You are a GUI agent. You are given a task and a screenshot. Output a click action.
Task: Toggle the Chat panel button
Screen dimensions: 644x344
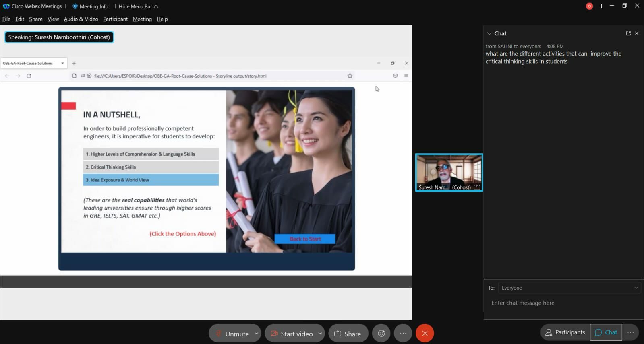coord(606,332)
